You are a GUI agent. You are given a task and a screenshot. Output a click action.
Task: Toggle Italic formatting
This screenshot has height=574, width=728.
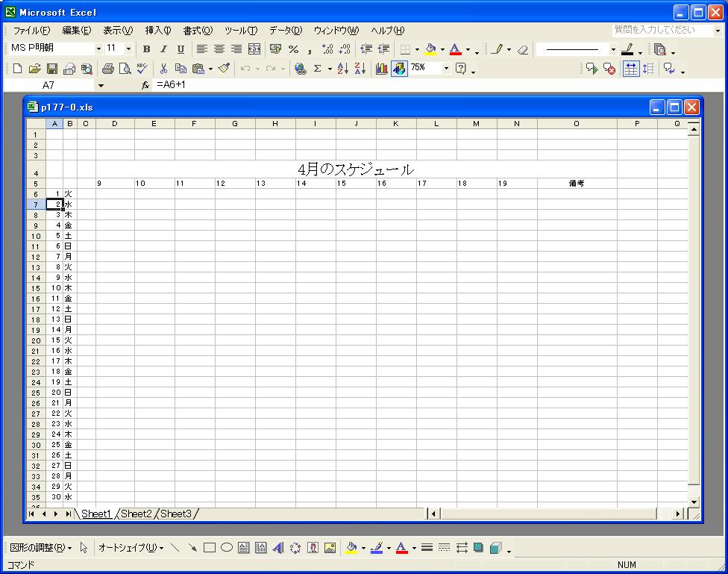[163, 49]
